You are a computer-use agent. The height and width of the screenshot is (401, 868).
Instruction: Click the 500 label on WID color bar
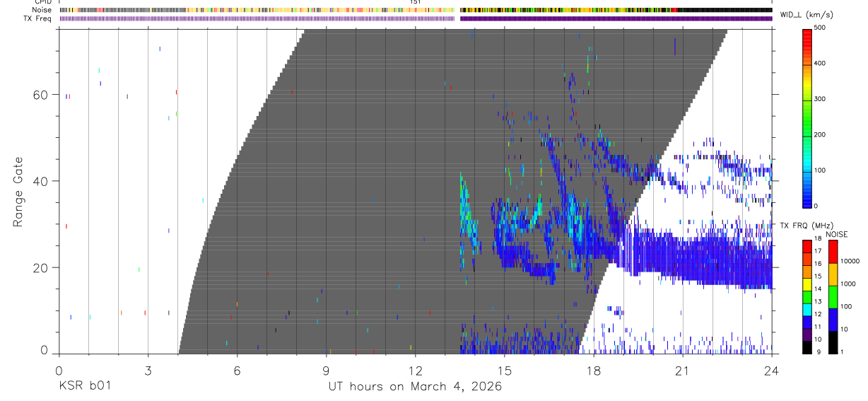click(820, 28)
